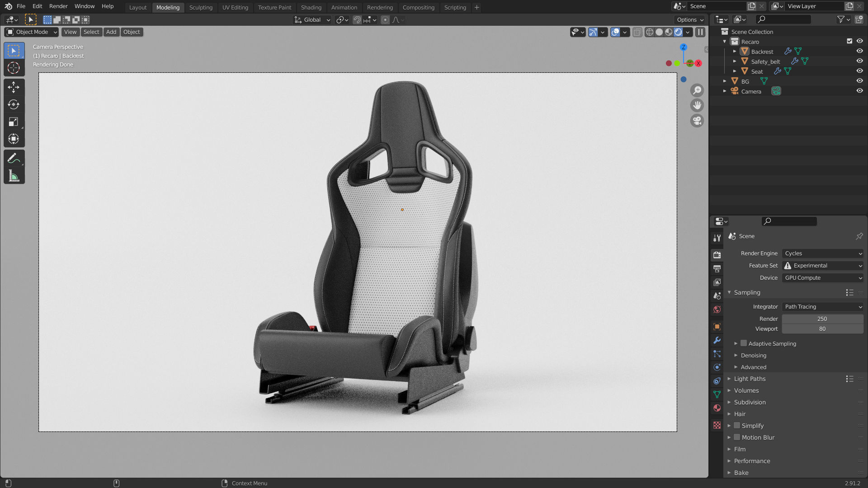Click the Select button in the viewport header
Screen dimensions: 868x488
tap(91, 32)
